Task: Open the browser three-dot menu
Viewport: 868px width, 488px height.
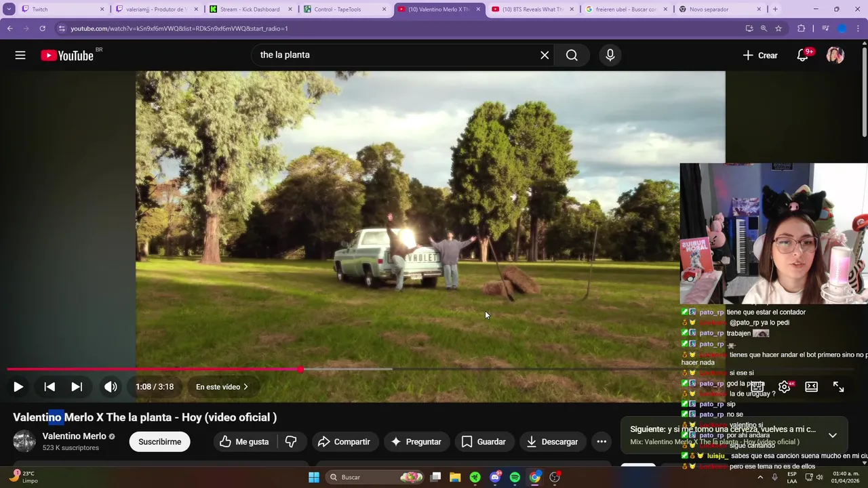Action: click(x=859, y=28)
